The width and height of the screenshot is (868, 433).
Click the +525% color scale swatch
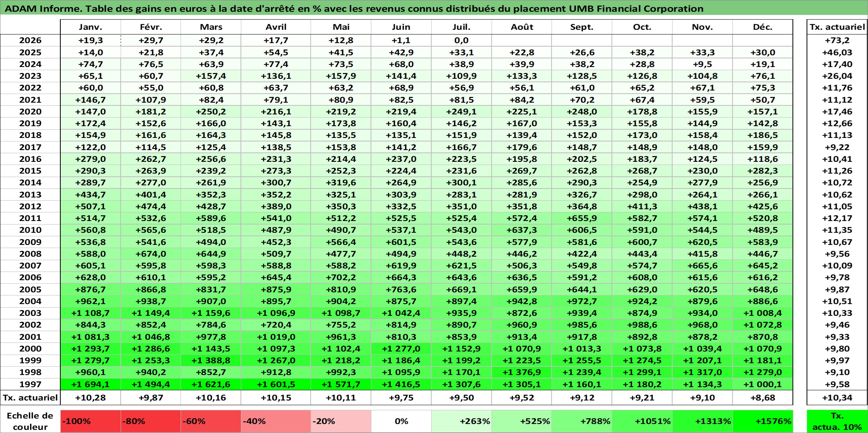pyautogui.click(x=522, y=421)
